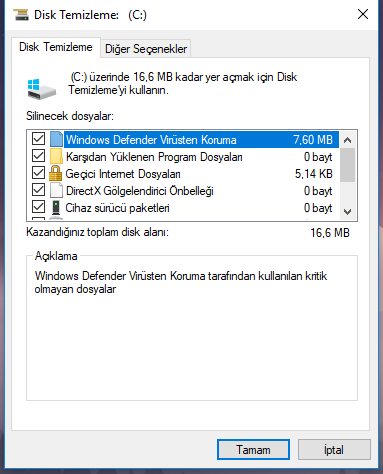
Task: Click the blue file icon for Windows Defender
Action: (x=56, y=139)
